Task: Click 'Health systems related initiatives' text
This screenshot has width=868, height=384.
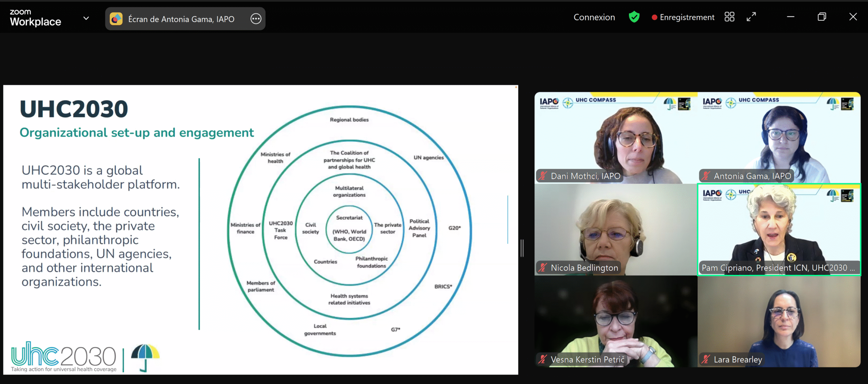Action: click(x=349, y=299)
